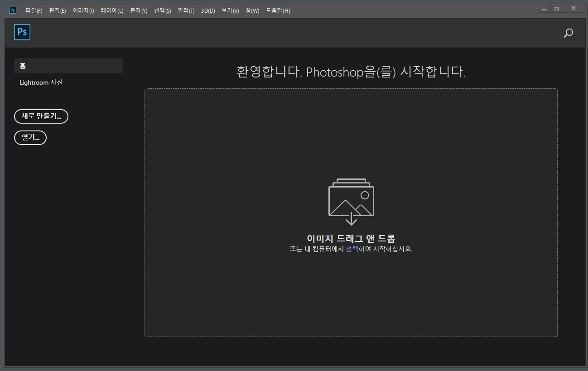Image resolution: width=588 pixels, height=371 pixels.
Task: Open search with the magnifier icon
Action: click(568, 33)
